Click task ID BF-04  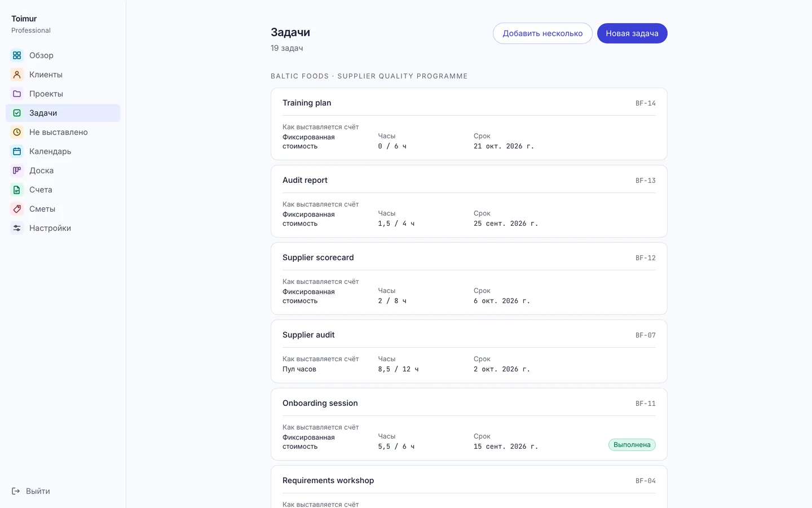coord(646,481)
